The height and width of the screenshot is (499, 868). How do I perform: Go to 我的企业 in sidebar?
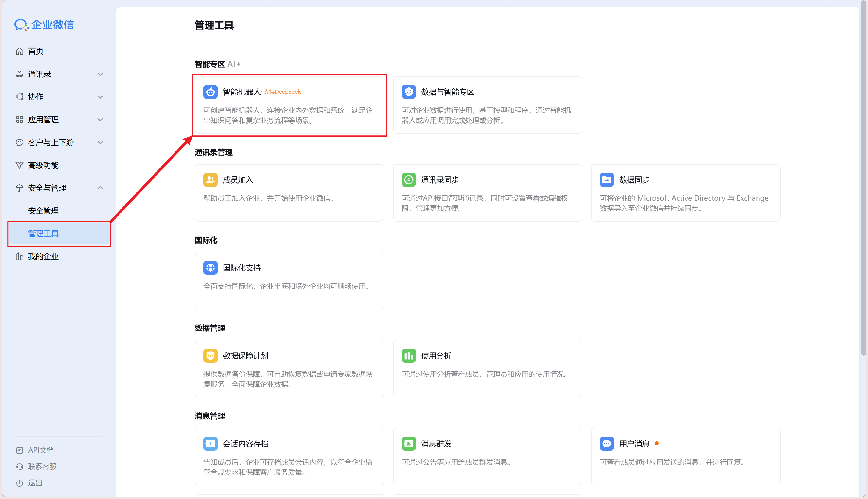tap(43, 256)
